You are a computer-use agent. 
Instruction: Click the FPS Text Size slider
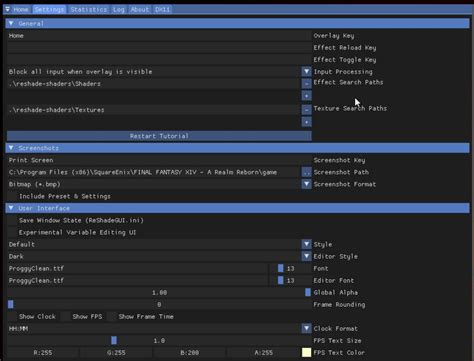point(159,340)
